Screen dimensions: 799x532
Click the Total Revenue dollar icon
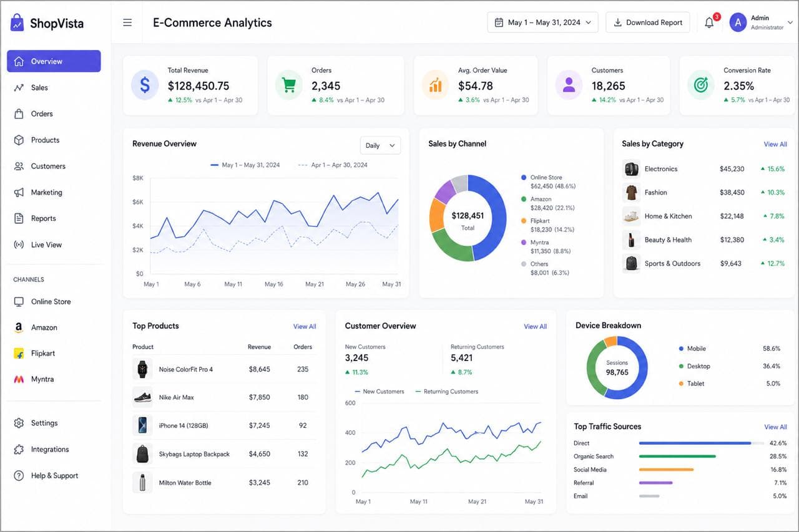(145, 85)
